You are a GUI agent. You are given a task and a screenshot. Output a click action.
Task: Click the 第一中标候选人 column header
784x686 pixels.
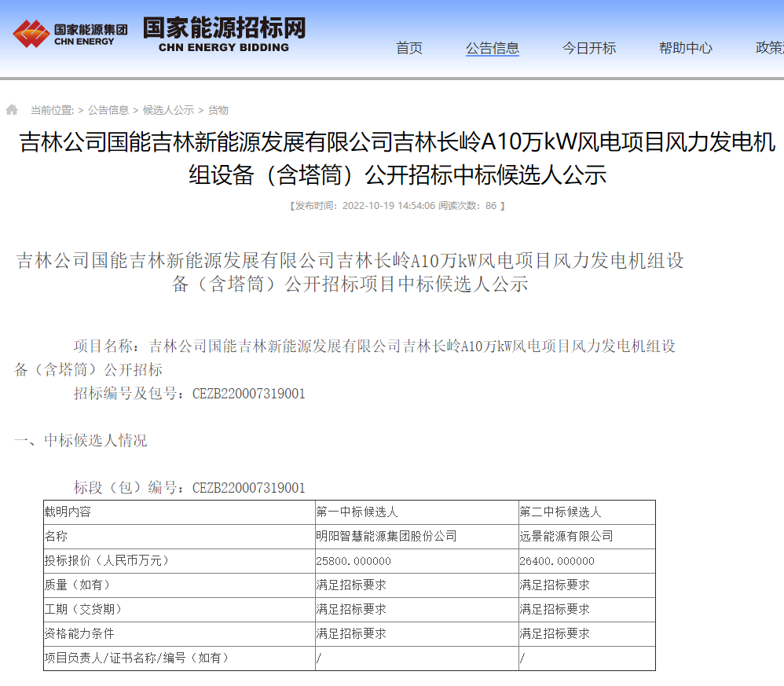[417, 512]
